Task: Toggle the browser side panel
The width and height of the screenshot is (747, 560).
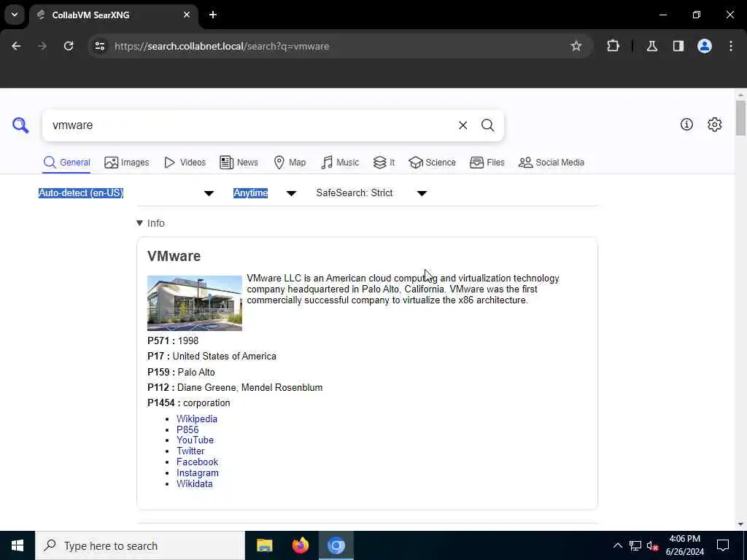Action: [x=678, y=46]
